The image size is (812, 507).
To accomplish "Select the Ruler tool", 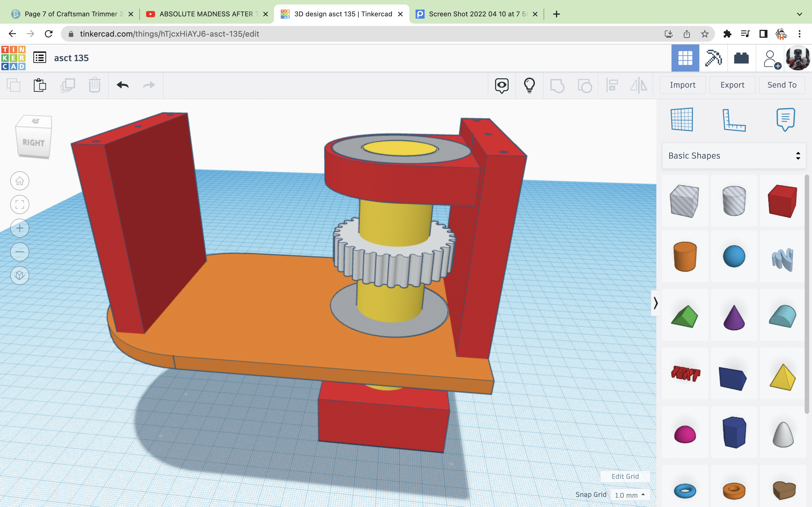I will click(734, 120).
